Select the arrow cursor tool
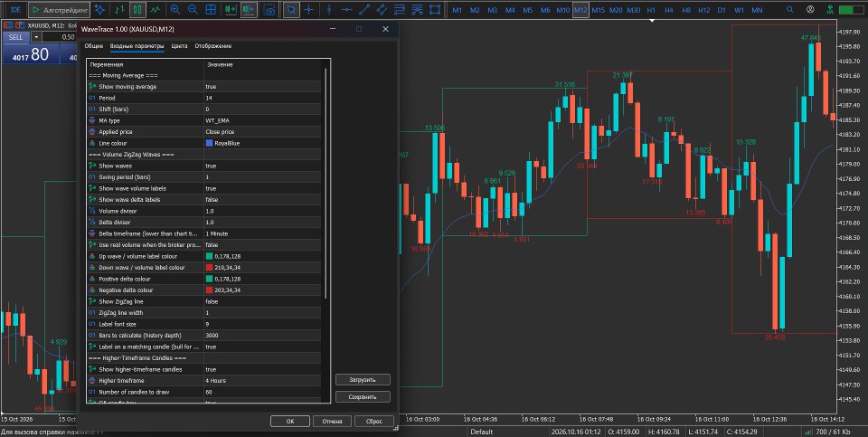Screen dimensions: 868x437 coord(290,9)
